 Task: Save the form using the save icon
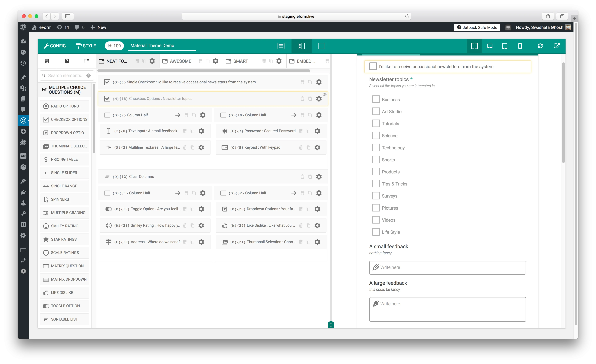click(x=47, y=61)
